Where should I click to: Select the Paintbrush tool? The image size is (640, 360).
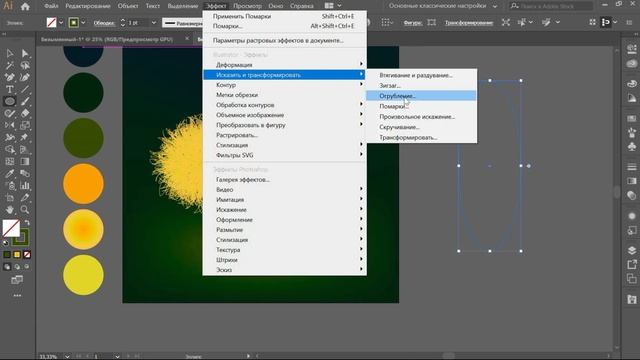point(25,101)
